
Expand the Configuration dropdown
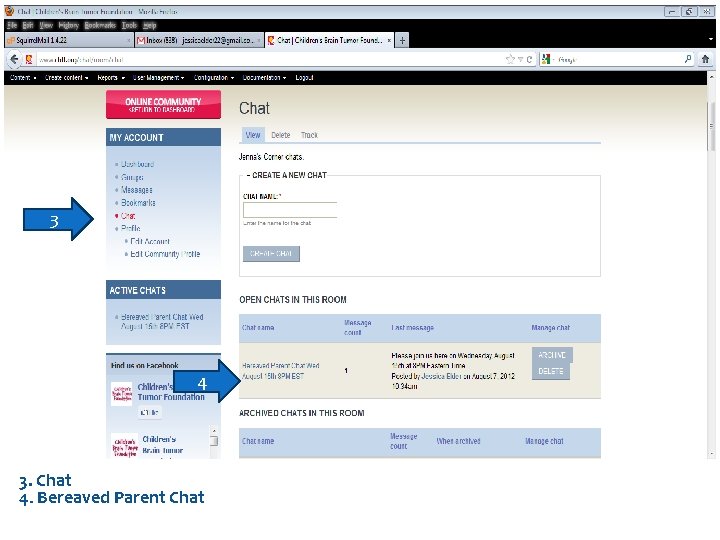click(x=214, y=78)
